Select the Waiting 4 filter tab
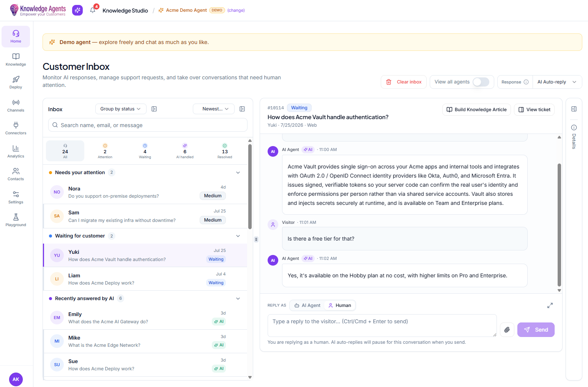 click(x=145, y=151)
